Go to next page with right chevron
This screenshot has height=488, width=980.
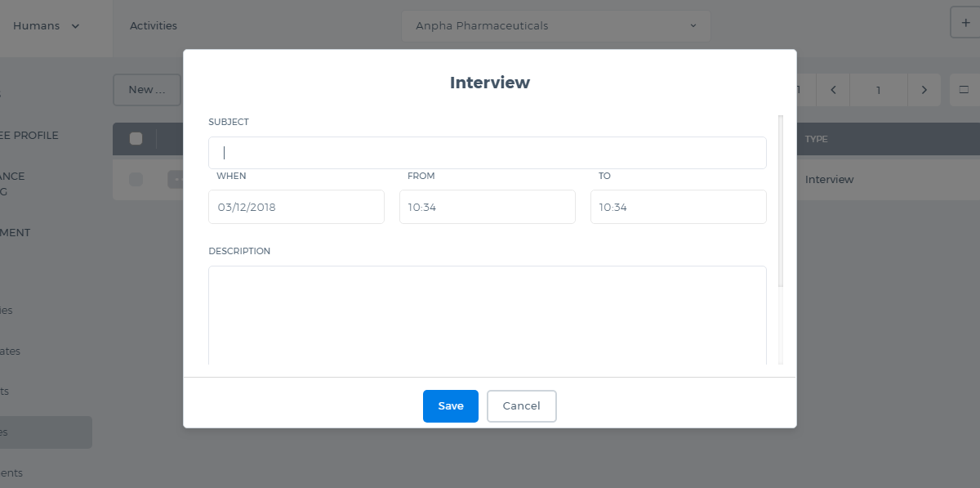pos(924,90)
